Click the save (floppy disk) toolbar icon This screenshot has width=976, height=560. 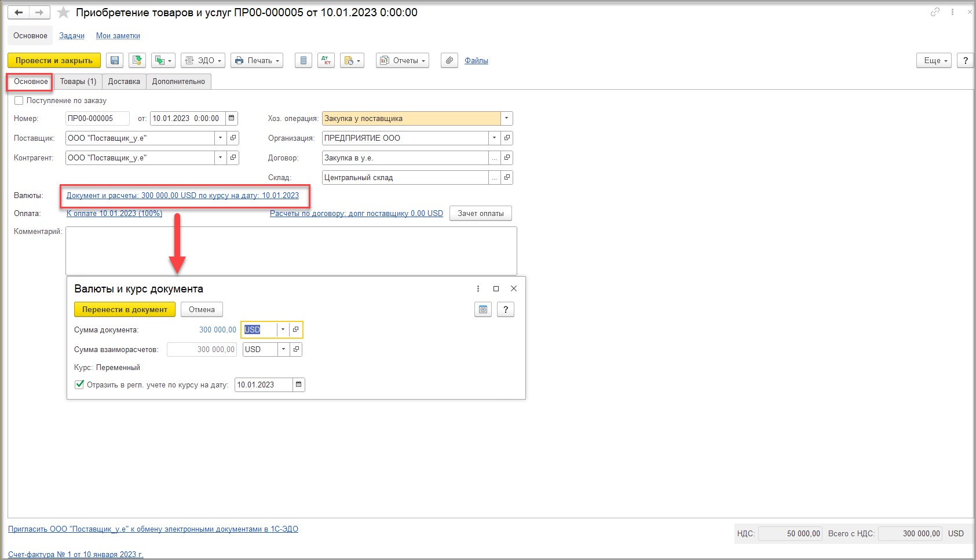coord(115,61)
